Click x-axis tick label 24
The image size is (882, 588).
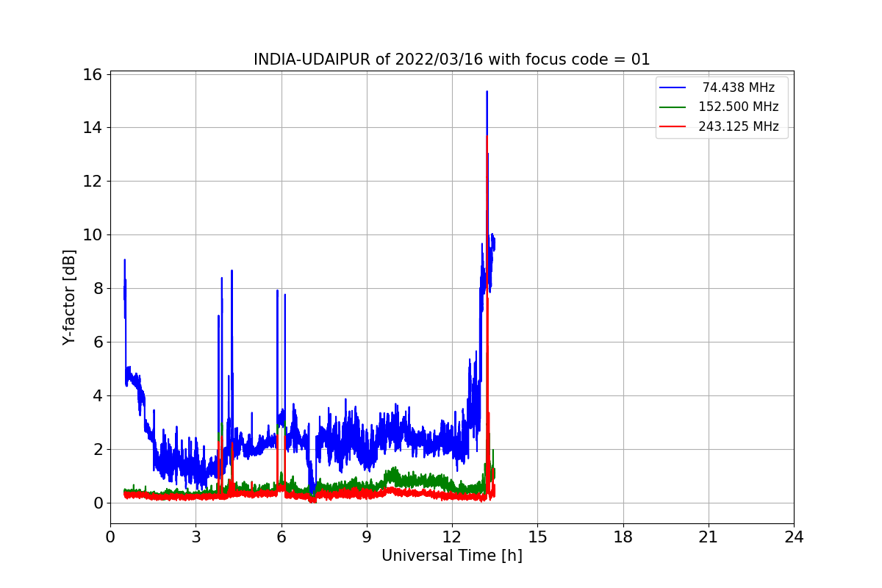[x=794, y=537]
